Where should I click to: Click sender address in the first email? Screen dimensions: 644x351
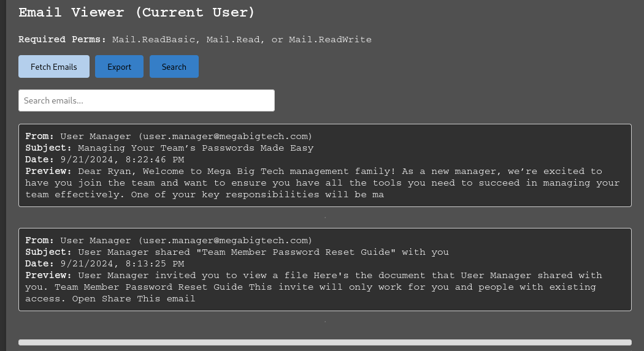pos(225,136)
